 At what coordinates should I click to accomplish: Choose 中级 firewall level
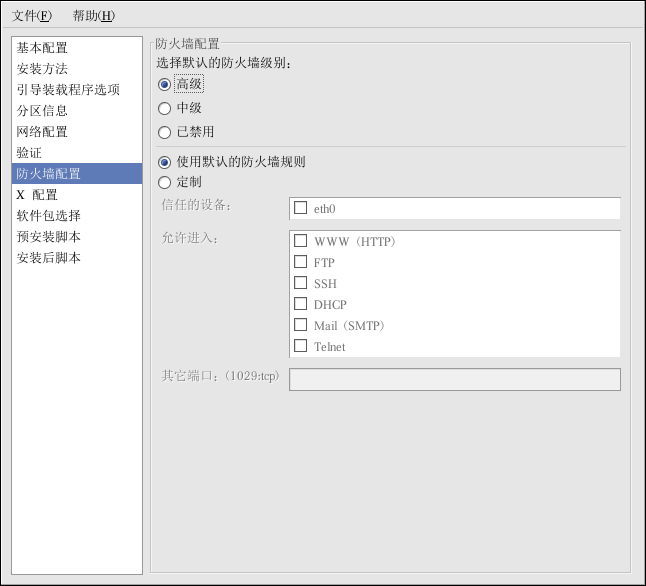coord(165,108)
